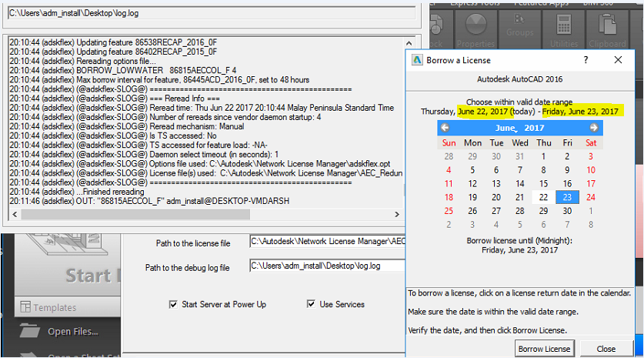
Task: Click log line 'BORROW_LOWWATER 86815AECCOL_F 4'
Action: pos(123,70)
